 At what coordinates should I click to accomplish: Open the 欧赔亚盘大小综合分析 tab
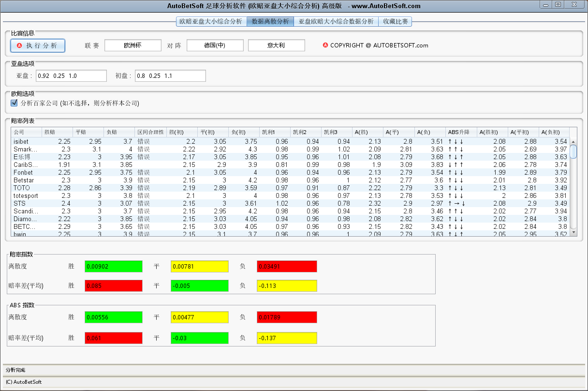tap(211, 22)
